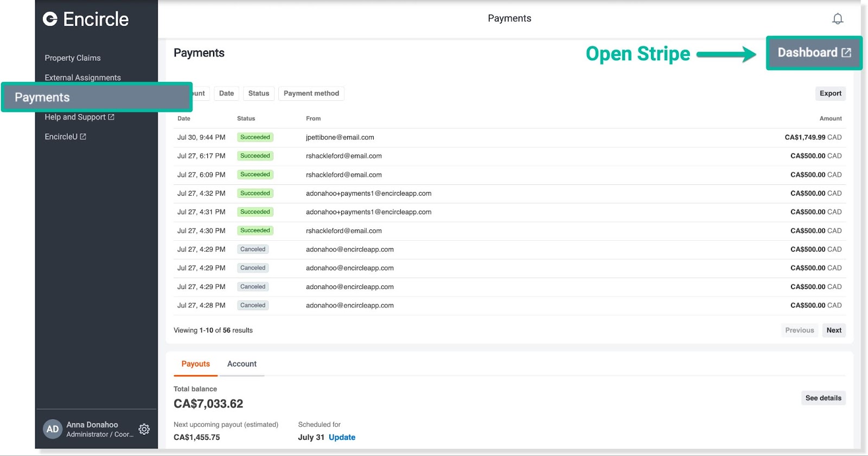Click the CA$500.00 amount on the 6:09 PM row

[x=816, y=175]
